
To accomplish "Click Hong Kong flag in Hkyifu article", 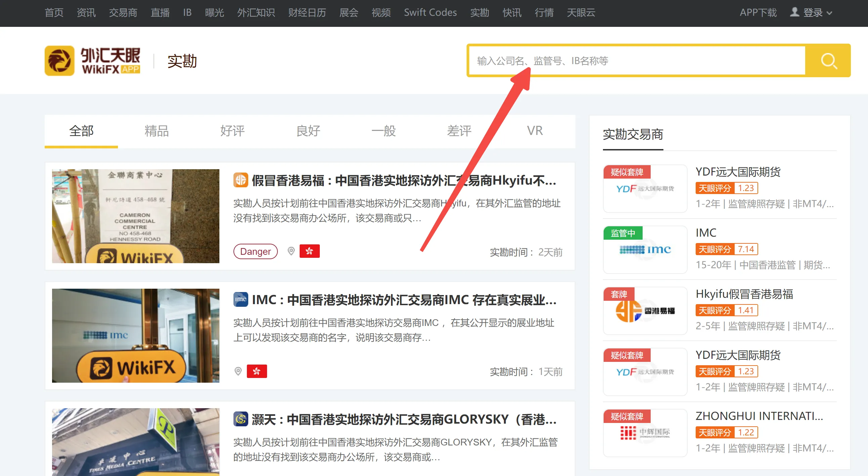I will pos(309,251).
